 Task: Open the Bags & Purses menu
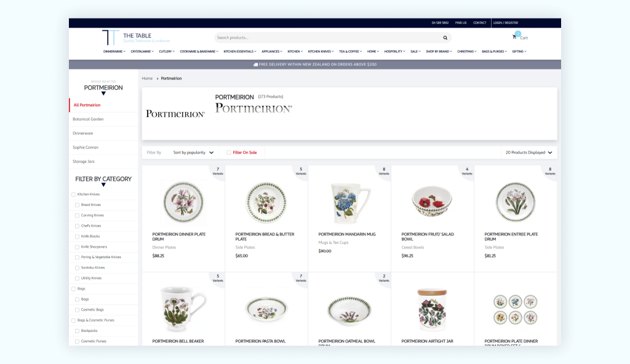coord(494,52)
